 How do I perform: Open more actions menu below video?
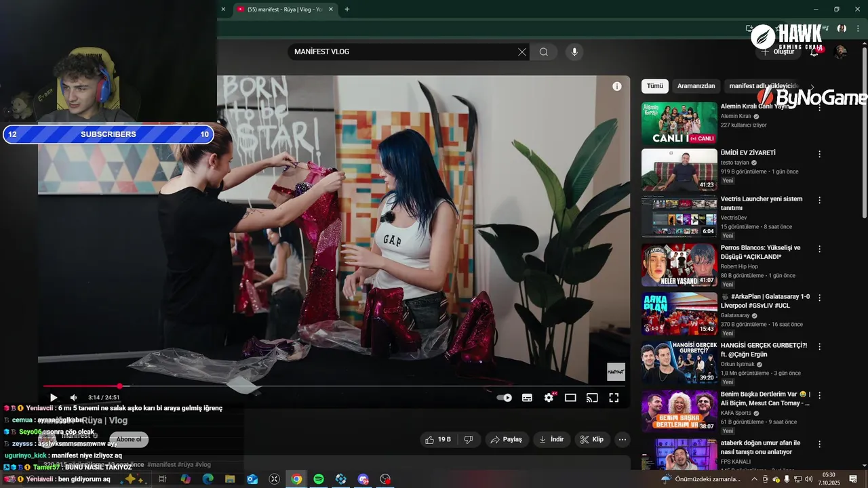click(623, 439)
